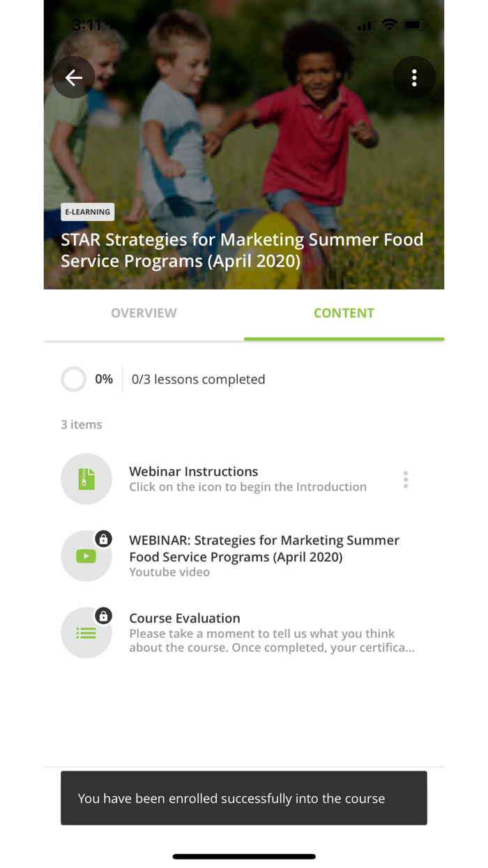Tap the Course Evaluation list icon
The width and height of the screenshot is (488, 868).
[86, 633]
